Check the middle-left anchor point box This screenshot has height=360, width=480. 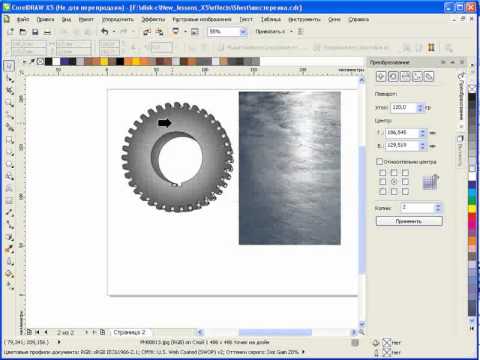(x=383, y=182)
